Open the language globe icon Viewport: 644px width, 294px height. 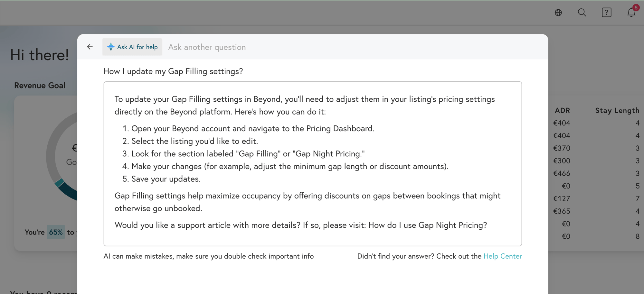click(x=558, y=13)
